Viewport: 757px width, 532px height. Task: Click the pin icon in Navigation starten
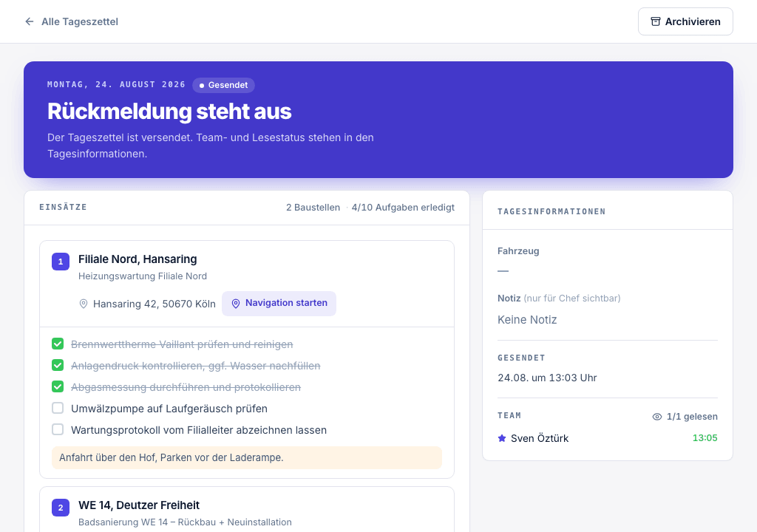click(x=236, y=304)
